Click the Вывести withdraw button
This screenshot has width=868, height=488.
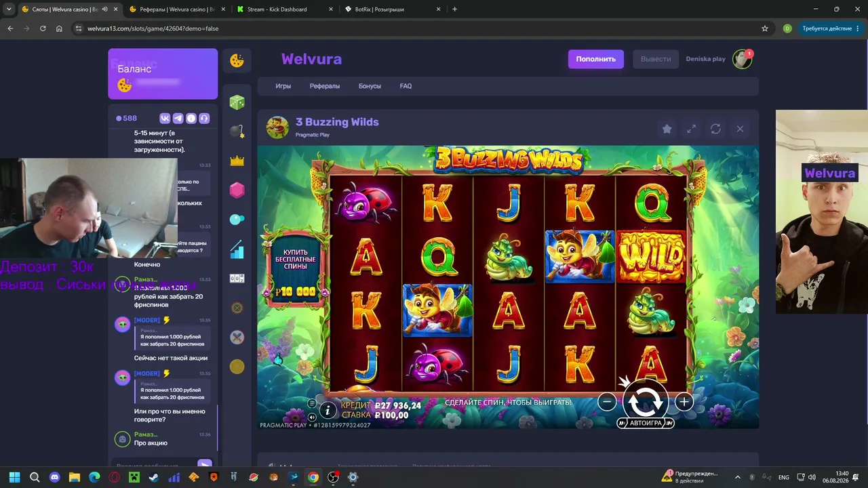point(656,59)
